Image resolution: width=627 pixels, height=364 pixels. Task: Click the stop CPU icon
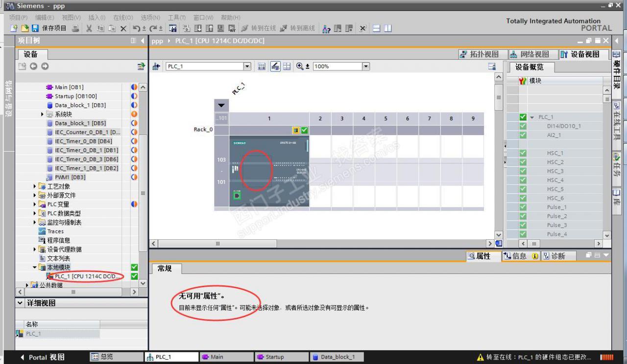[349, 28]
